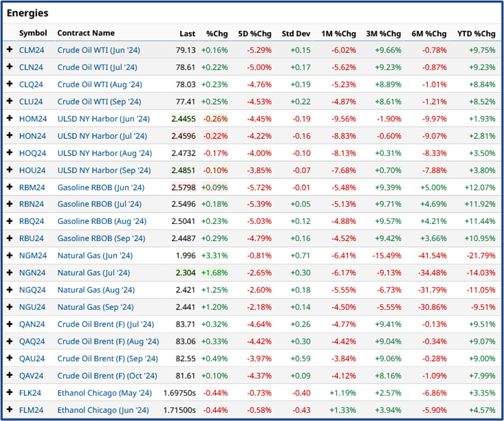Sort by the Symbol column header
The height and width of the screenshot is (421, 504).
pyautogui.click(x=33, y=34)
